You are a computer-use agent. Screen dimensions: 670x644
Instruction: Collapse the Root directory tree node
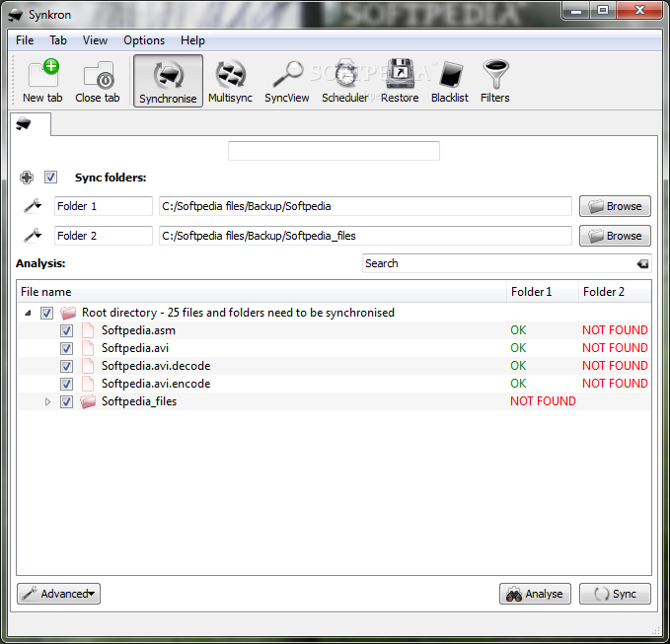(29, 313)
